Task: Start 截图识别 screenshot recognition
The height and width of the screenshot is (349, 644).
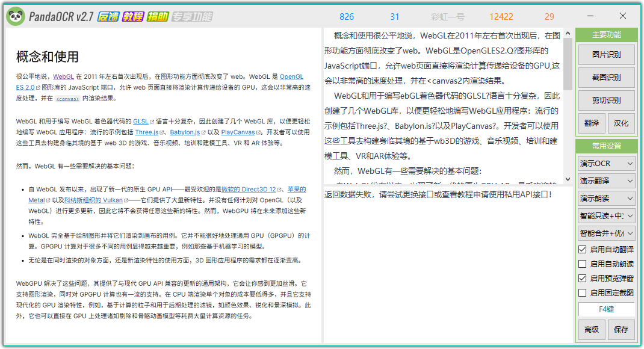Action: click(606, 77)
